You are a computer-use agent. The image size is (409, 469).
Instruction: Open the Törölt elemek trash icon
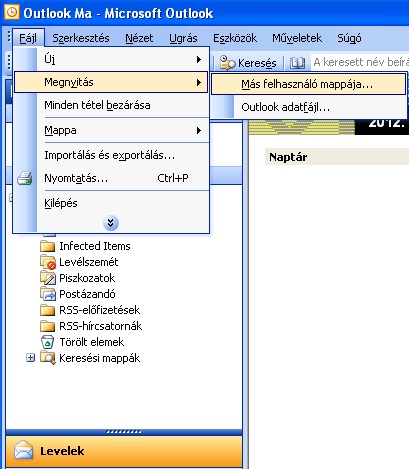point(48,342)
